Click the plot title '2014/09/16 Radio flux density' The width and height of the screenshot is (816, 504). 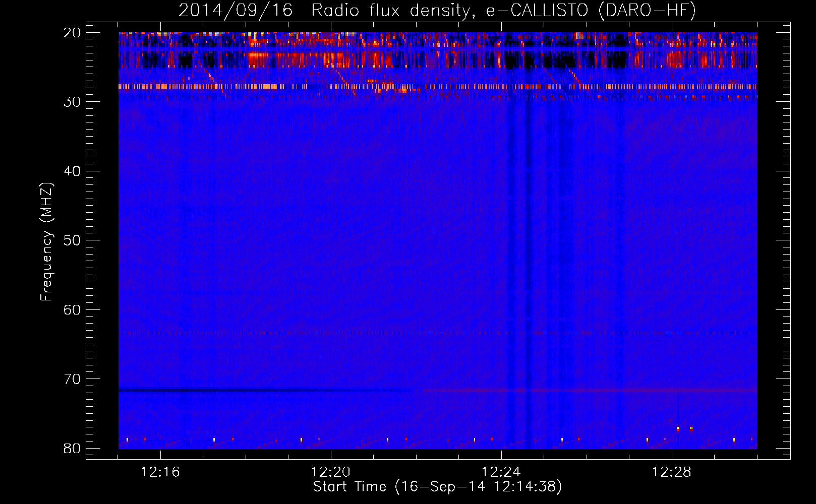pos(437,10)
